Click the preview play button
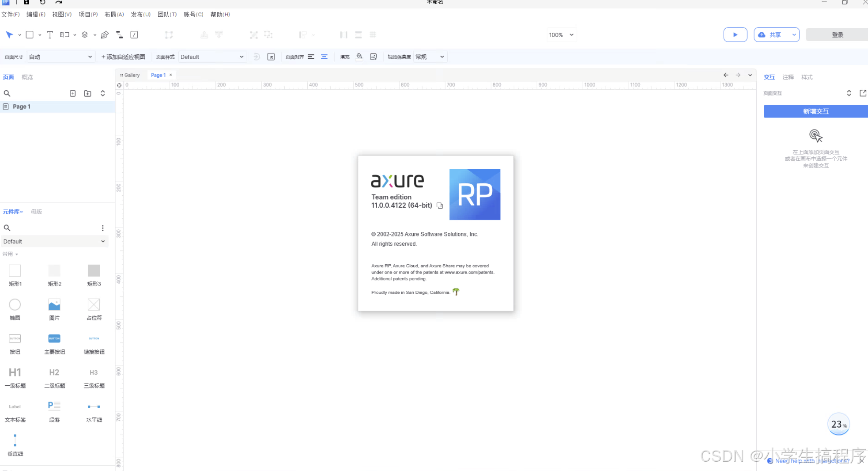868x471 pixels. click(x=735, y=35)
